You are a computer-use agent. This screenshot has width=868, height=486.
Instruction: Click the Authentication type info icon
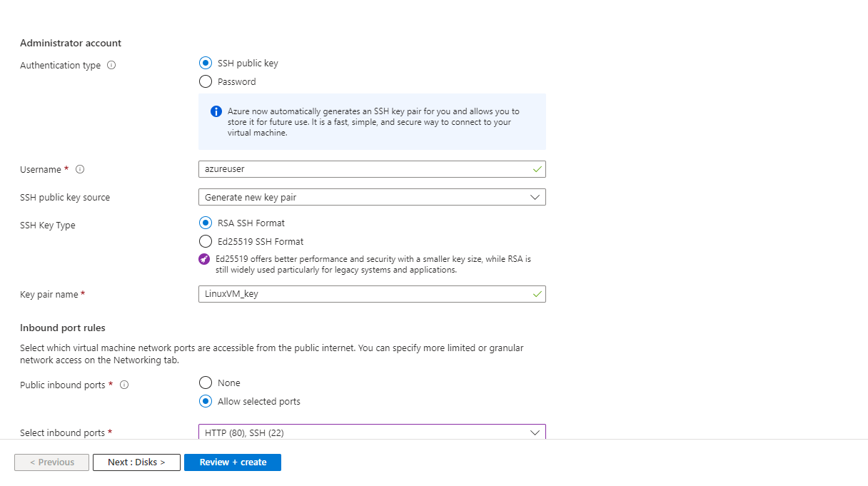[111, 65]
